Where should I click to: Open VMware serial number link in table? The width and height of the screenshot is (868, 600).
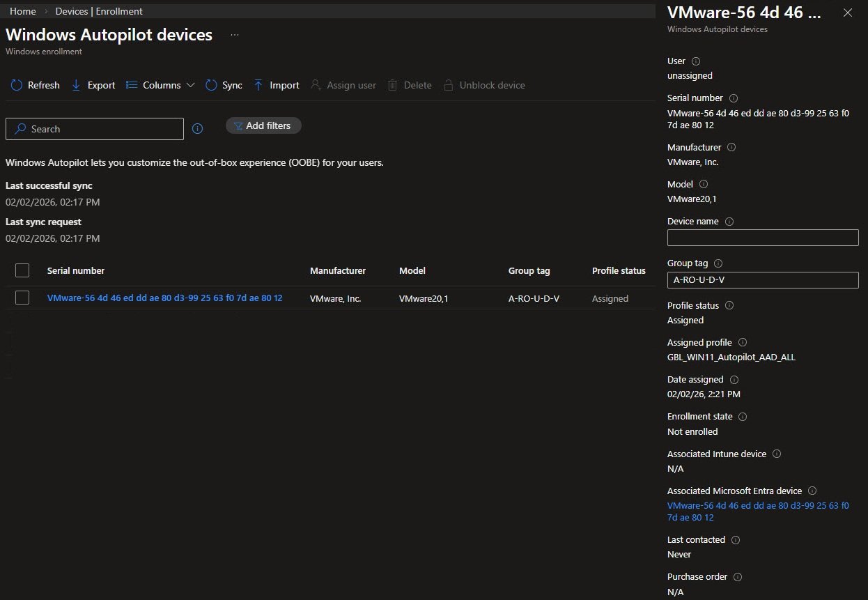click(164, 298)
